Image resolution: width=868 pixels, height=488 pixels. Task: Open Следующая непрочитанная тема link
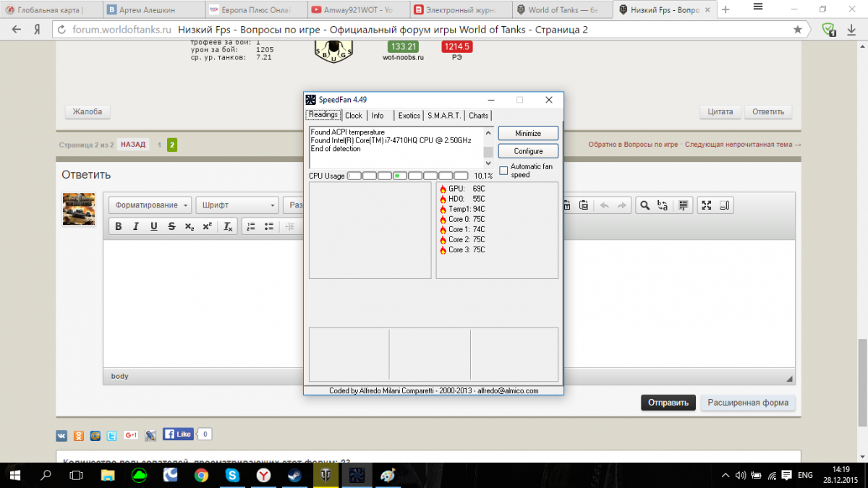pyautogui.click(x=743, y=145)
